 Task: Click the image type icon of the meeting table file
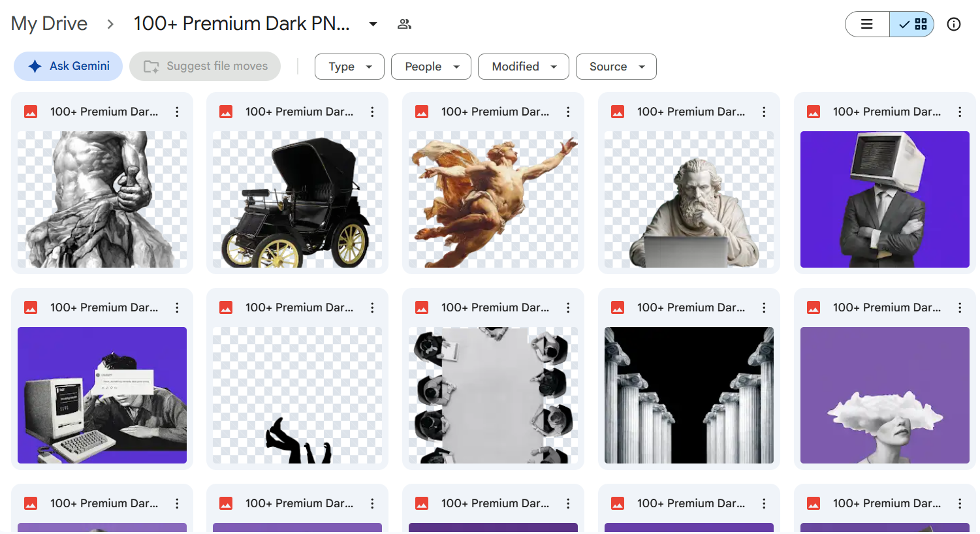tap(422, 307)
